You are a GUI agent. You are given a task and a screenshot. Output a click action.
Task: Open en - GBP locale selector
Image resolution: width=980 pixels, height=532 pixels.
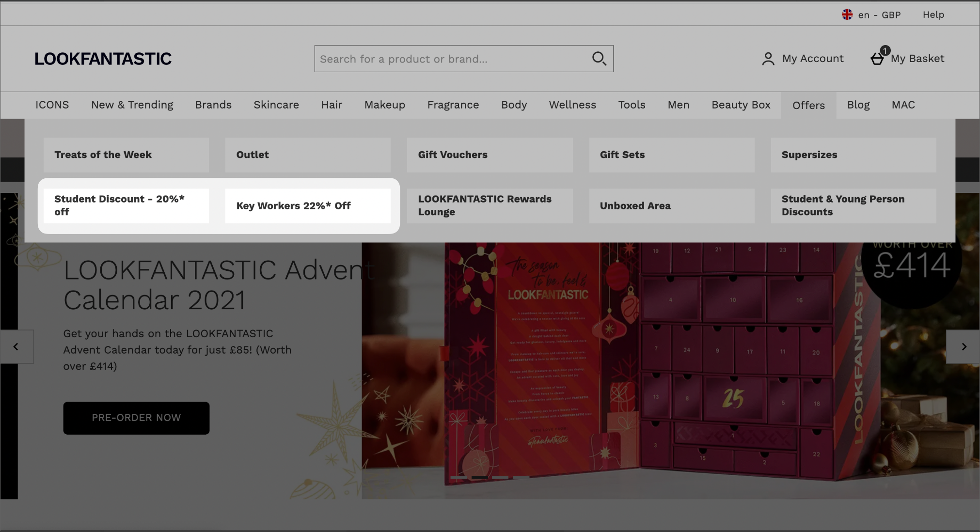click(879, 15)
